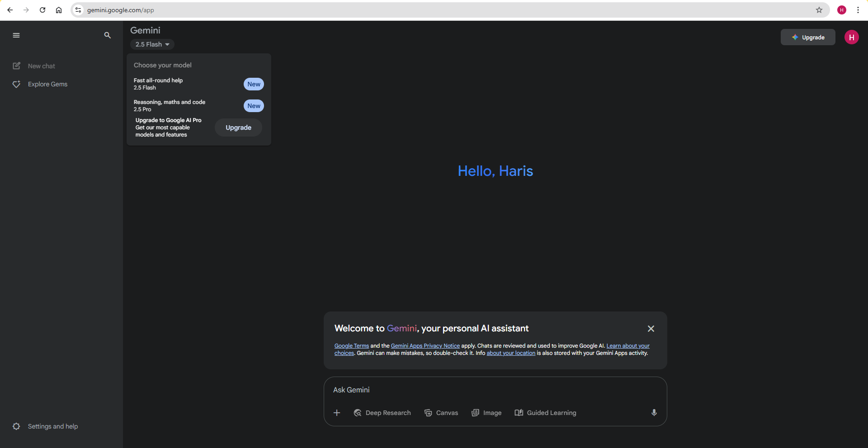Click the plus icon to add files
This screenshot has width=868, height=448.
coord(337,413)
